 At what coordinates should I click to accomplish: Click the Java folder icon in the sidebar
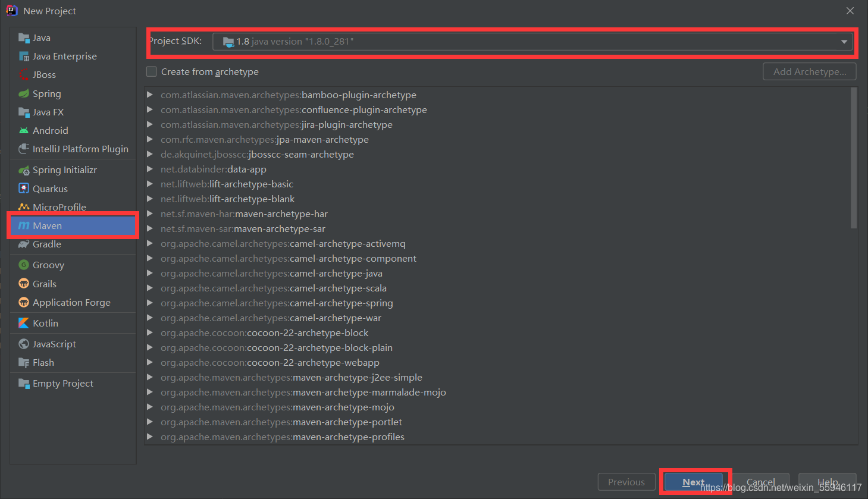pos(24,38)
